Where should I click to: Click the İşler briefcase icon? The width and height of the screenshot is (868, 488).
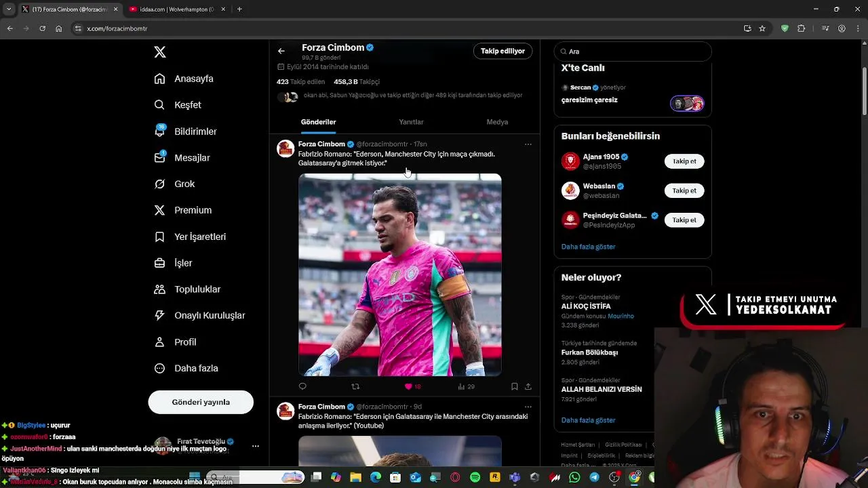[x=160, y=263]
